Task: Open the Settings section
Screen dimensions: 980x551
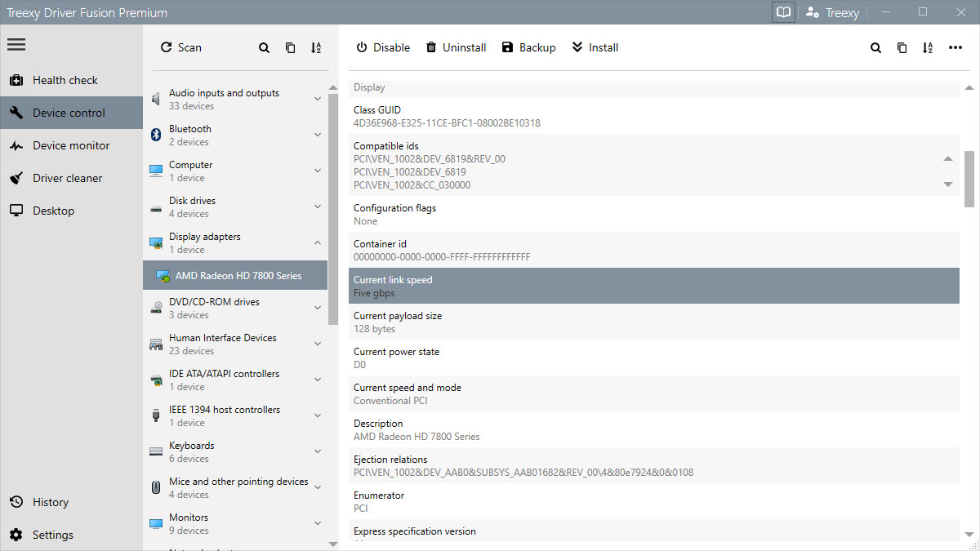Action: pos(52,534)
